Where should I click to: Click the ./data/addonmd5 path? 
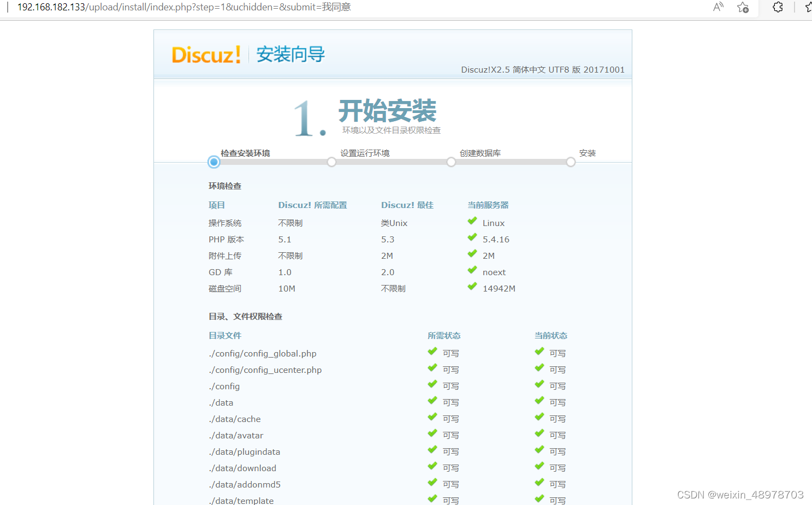pyautogui.click(x=245, y=485)
